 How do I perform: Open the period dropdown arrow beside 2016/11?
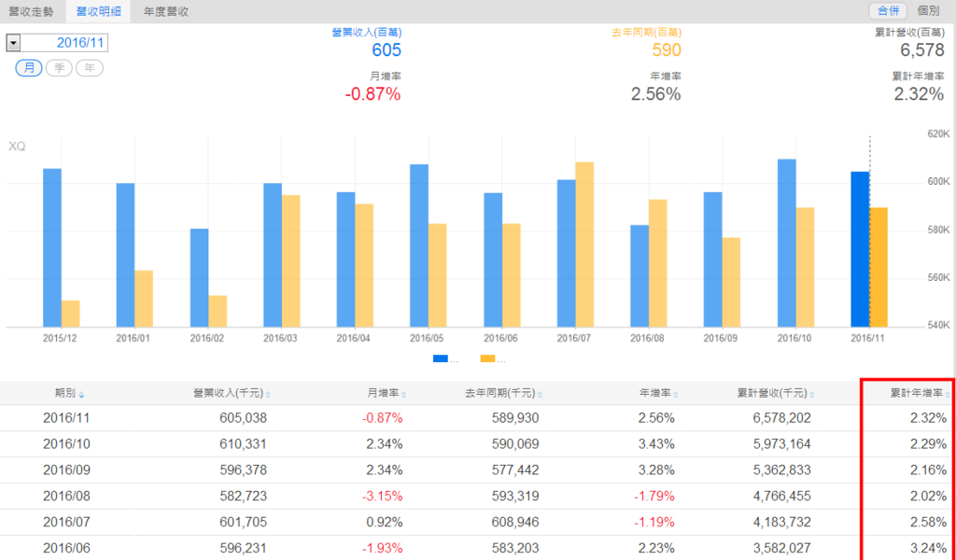pos(13,43)
